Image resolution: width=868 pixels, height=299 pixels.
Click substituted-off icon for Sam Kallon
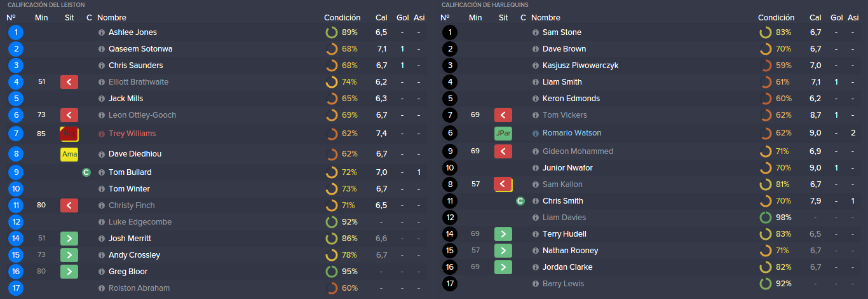pyautogui.click(x=503, y=184)
